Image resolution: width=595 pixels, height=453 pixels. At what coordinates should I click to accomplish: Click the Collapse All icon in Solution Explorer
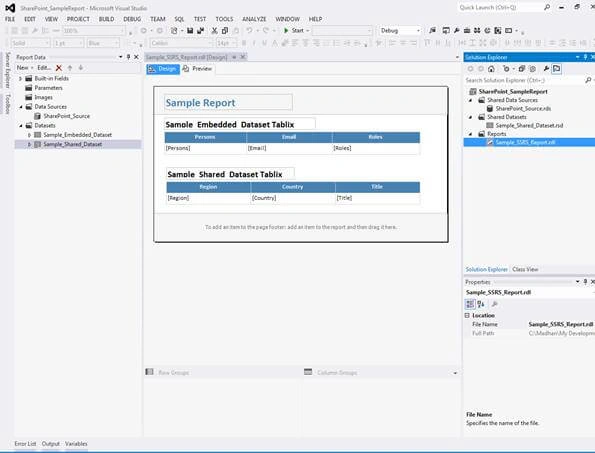pos(522,69)
